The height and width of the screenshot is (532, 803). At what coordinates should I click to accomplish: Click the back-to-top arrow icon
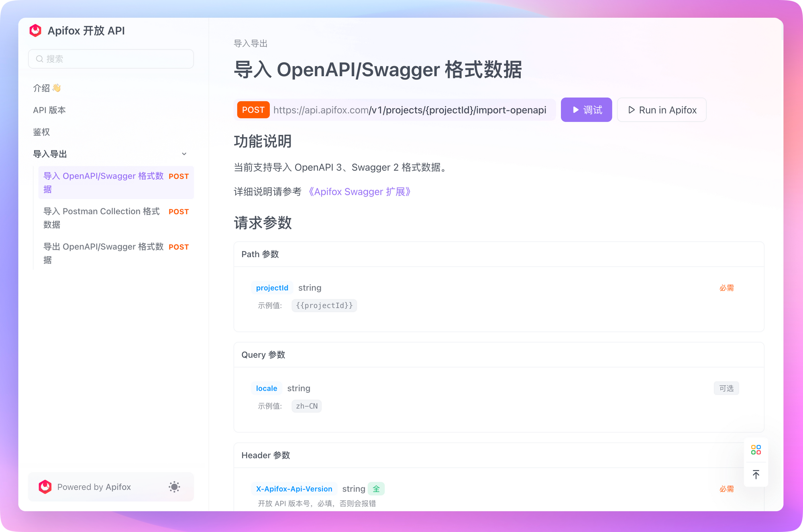pyautogui.click(x=756, y=475)
